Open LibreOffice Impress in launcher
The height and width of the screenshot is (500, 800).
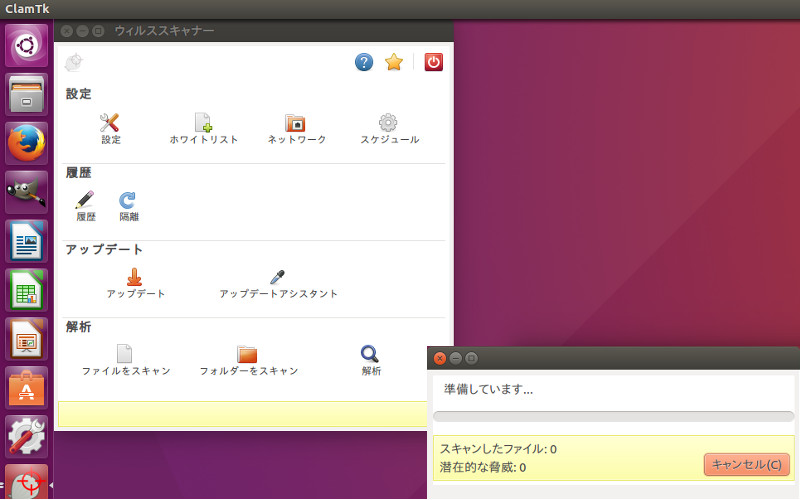pyautogui.click(x=27, y=339)
